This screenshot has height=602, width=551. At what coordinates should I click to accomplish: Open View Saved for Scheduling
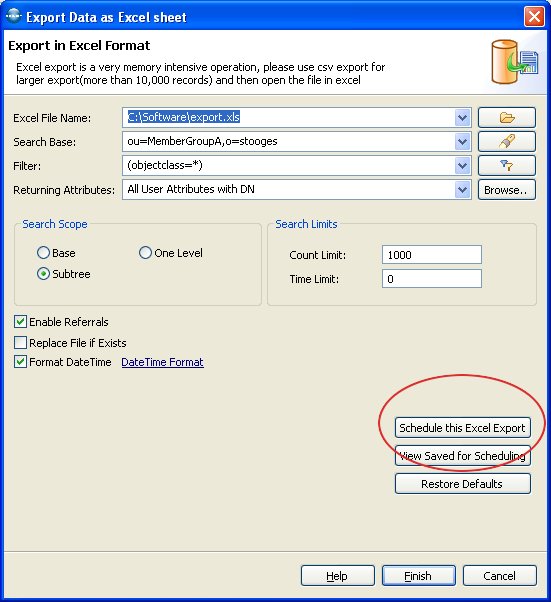pos(463,456)
